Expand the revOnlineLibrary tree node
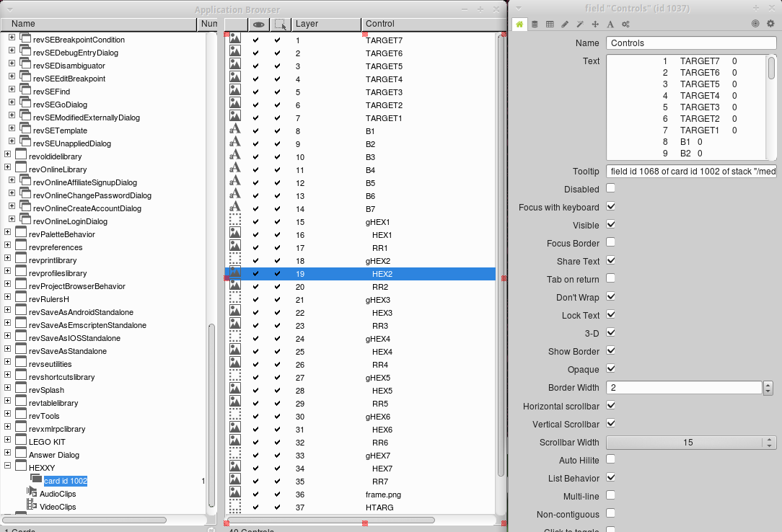The width and height of the screenshot is (782, 532). [x=8, y=169]
